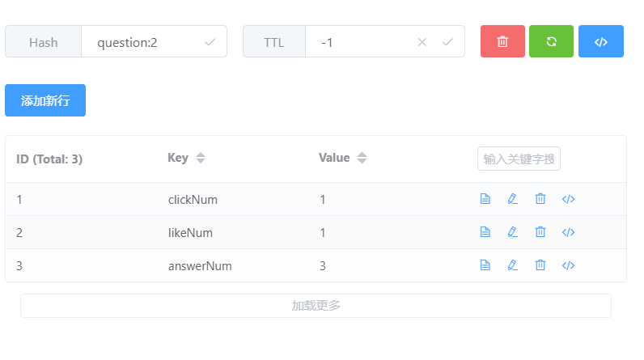
Task: Click the TTL input field showing -1
Action: [360, 42]
